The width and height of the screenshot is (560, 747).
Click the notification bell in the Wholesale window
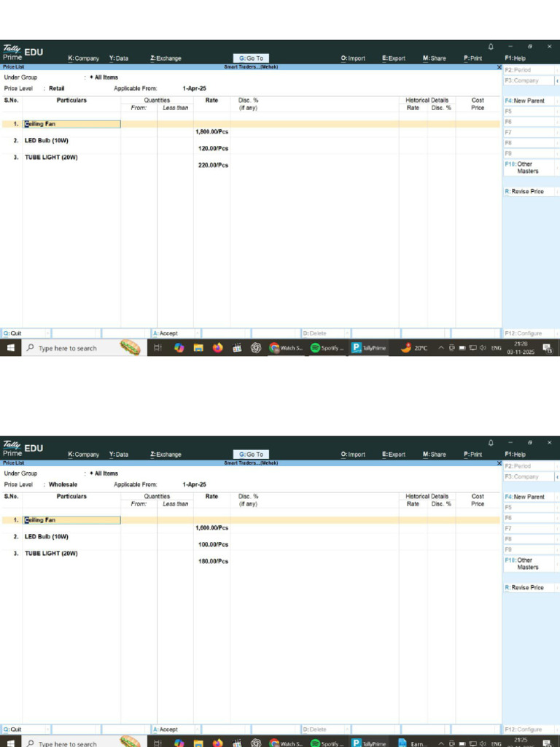tap(491, 443)
